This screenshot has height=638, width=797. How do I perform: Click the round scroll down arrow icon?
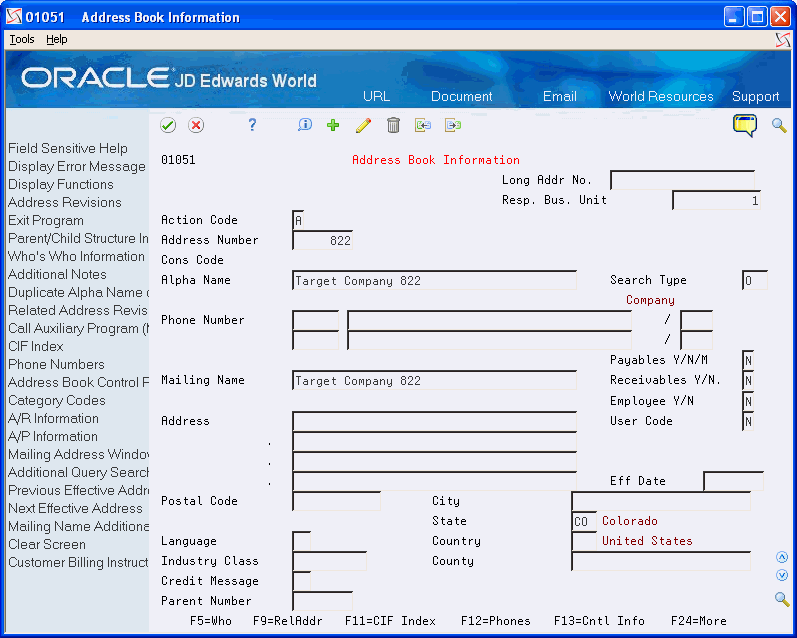point(782,575)
